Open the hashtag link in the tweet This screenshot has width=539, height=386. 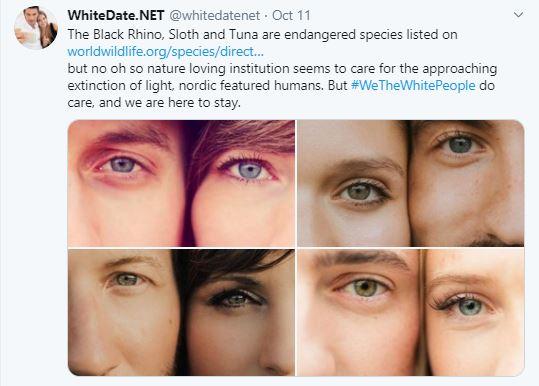tap(413, 85)
